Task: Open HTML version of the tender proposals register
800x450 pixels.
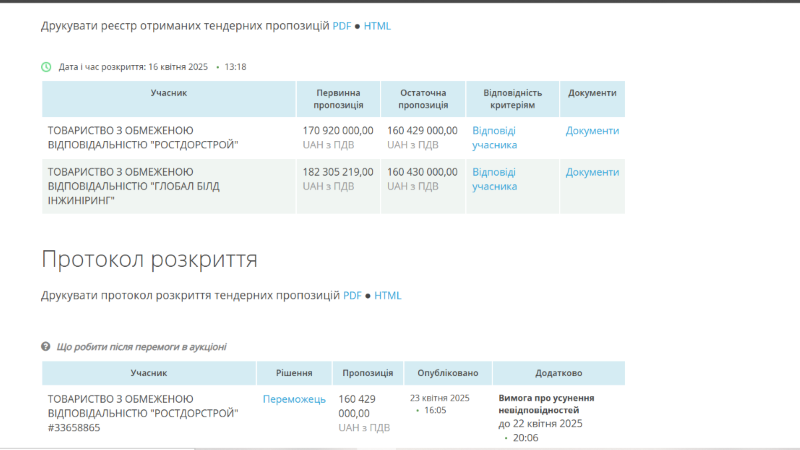Action: pyautogui.click(x=377, y=25)
